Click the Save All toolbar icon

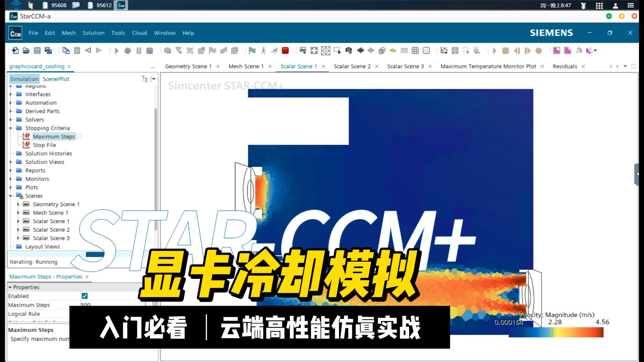tap(48, 51)
